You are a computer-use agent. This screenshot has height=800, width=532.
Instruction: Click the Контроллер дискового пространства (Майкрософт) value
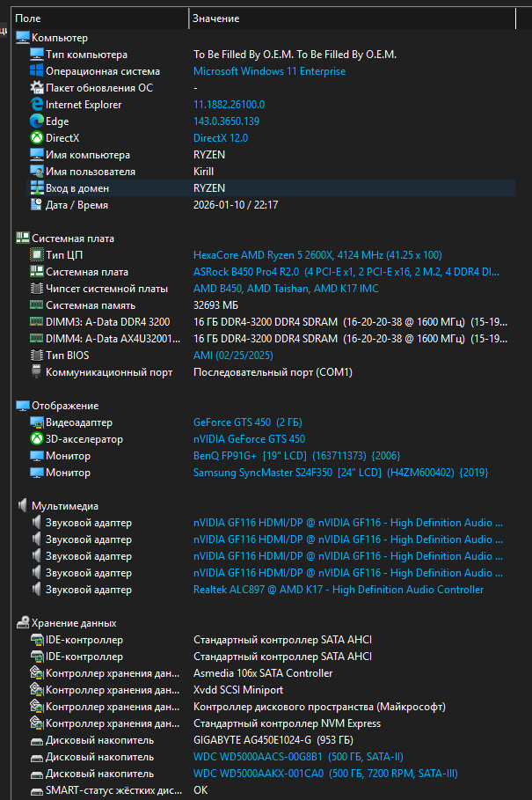(319, 707)
